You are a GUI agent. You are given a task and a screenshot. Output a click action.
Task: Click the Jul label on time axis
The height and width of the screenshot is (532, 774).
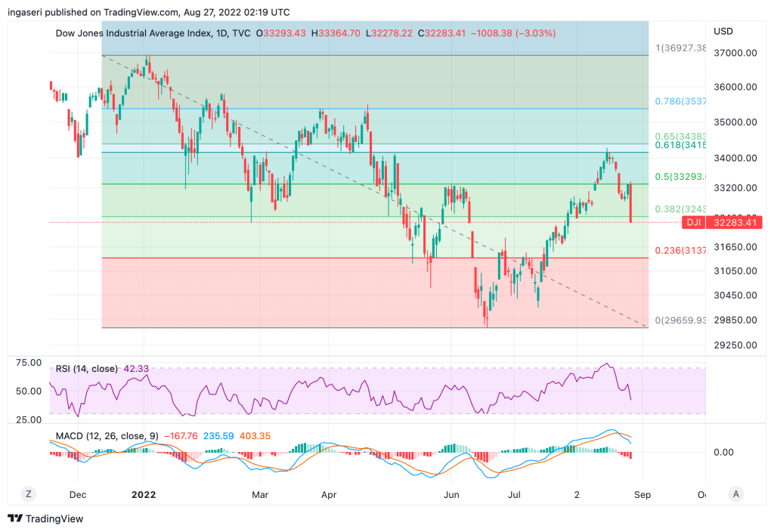tap(514, 494)
